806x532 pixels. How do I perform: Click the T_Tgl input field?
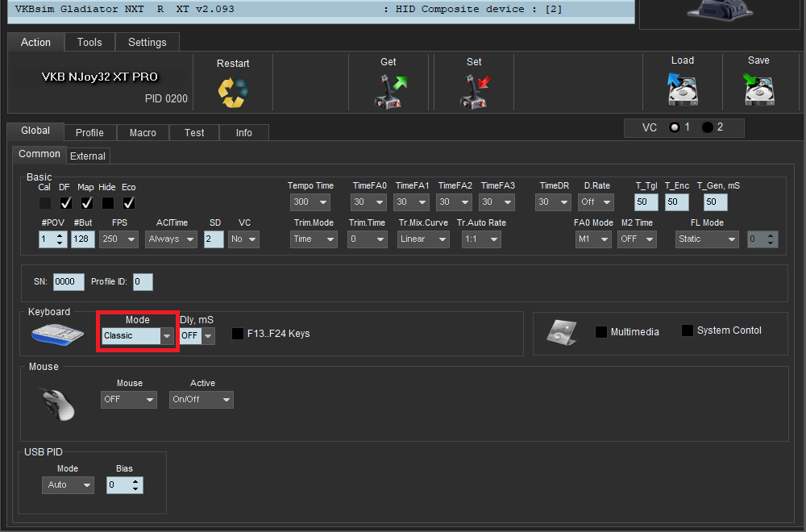point(646,202)
